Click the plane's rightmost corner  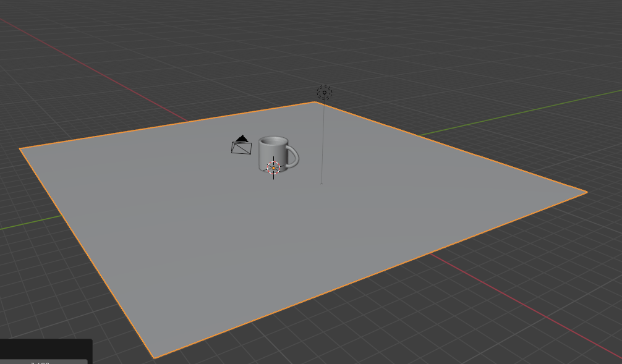586,192
